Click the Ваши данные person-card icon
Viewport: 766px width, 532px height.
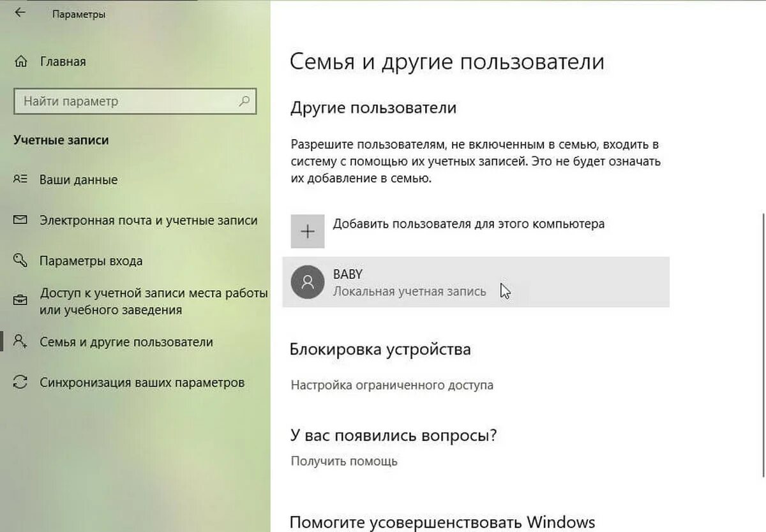pos(20,179)
